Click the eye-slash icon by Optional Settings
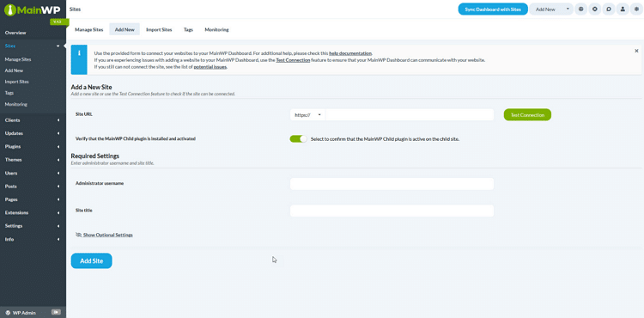The image size is (644, 318). pyautogui.click(x=79, y=235)
